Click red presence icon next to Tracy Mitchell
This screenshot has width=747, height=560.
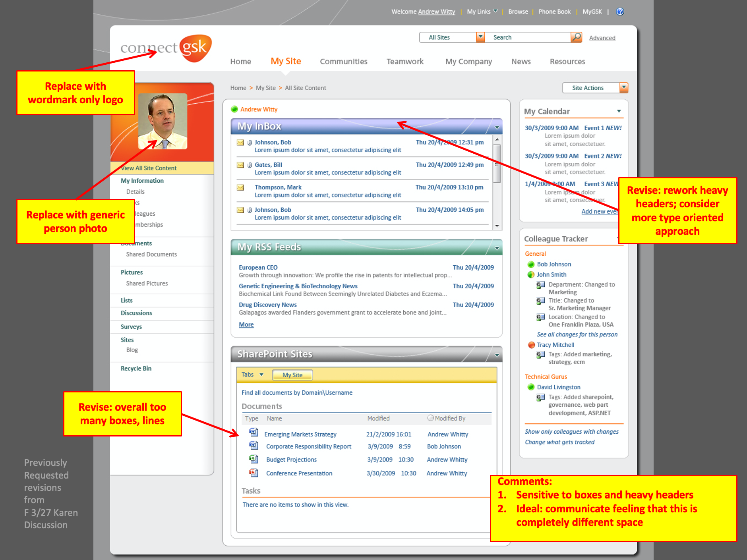(x=531, y=345)
